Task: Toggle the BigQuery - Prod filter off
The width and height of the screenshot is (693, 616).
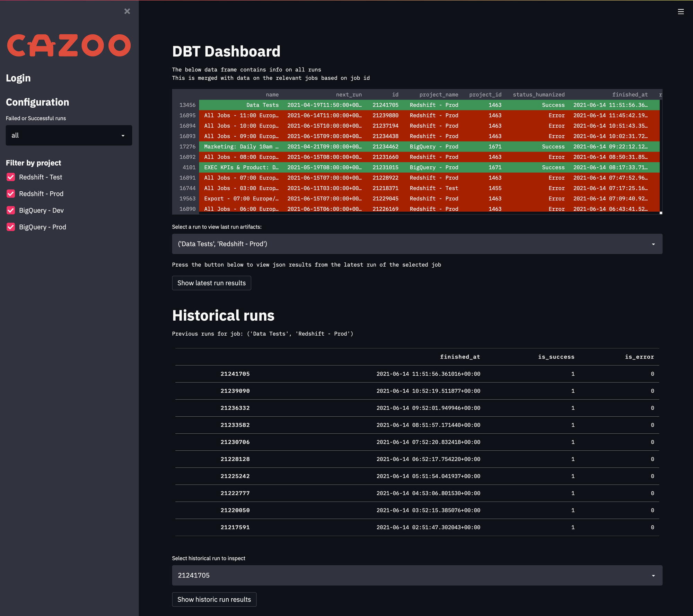Action: [11, 227]
